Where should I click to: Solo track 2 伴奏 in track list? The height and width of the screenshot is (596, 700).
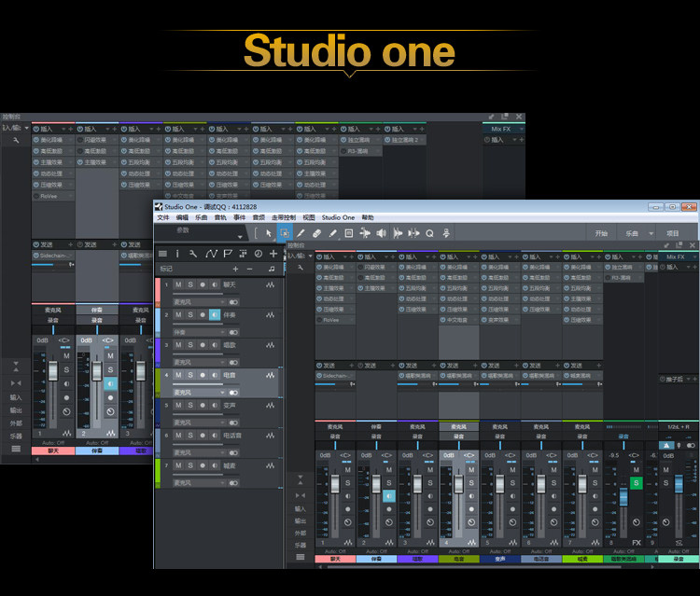[x=190, y=315]
